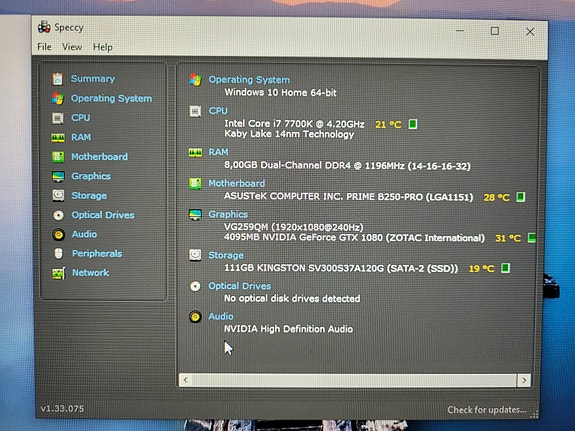Screen dimensions: 575x431
Task: Click the GTX 1080 temperature status icon
Action: point(531,238)
